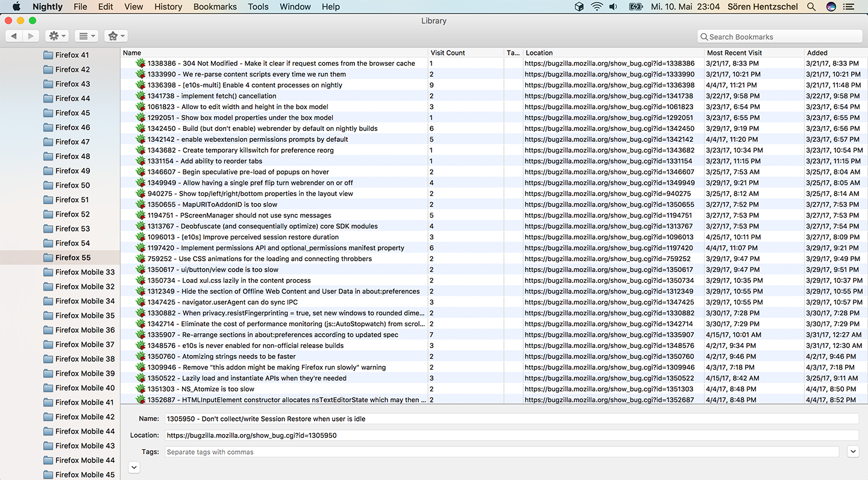Collapse the bookmark details pane chevron
The image size is (868, 480).
[x=134, y=467]
